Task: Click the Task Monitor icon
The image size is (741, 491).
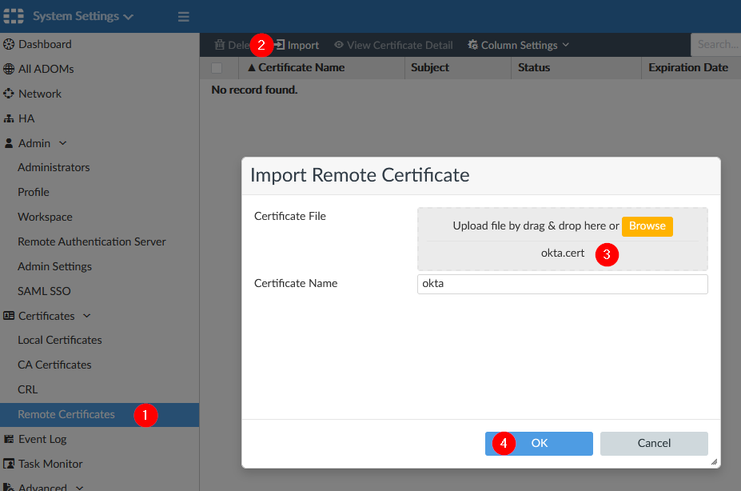Action: click(9, 464)
